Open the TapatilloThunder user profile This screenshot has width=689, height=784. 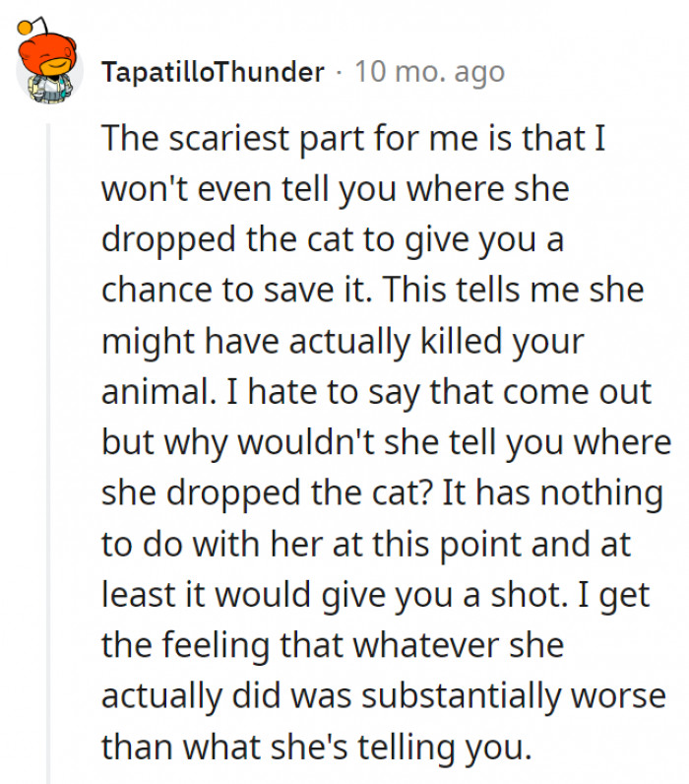point(213,72)
